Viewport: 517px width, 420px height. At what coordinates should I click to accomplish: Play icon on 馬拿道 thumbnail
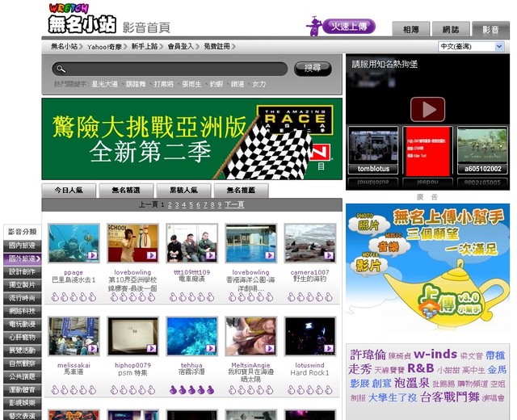(x=92, y=348)
